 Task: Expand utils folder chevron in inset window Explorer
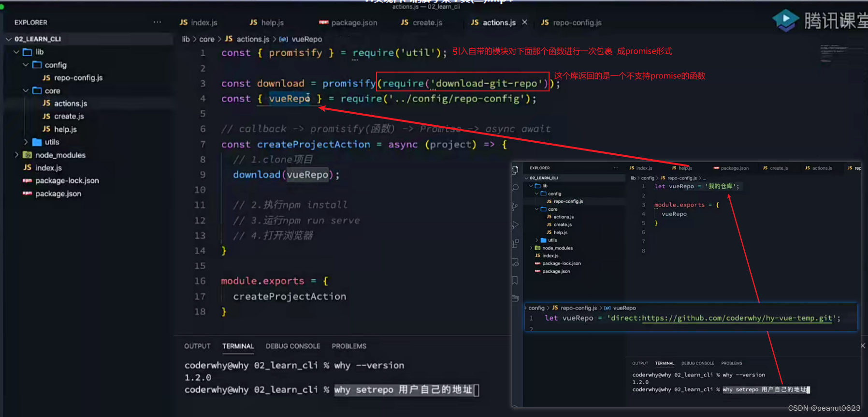[x=536, y=240]
